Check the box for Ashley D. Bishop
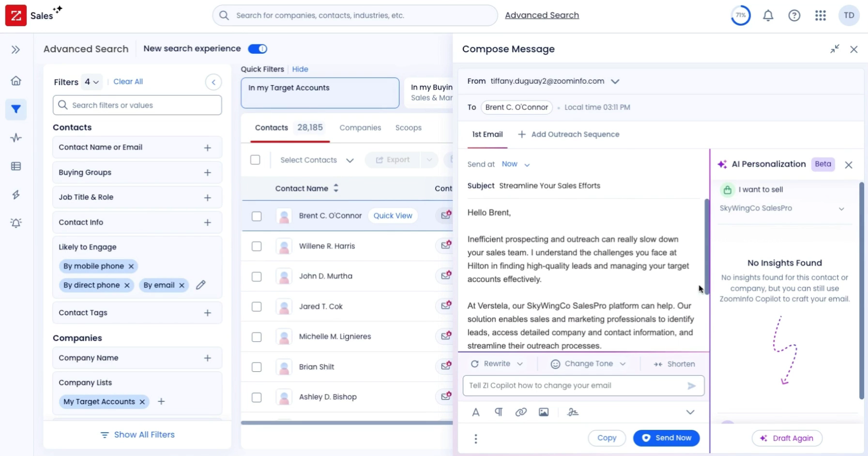Image resolution: width=868 pixels, height=456 pixels. [257, 397]
